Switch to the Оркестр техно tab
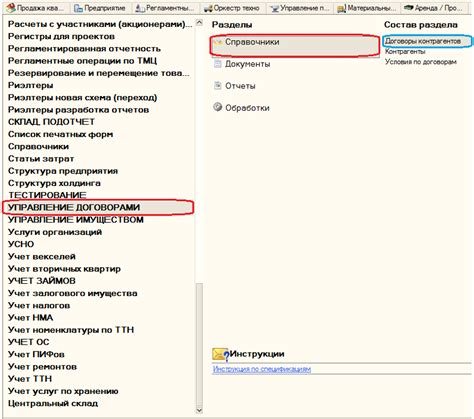Image resolution: width=474 pixels, height=419 pixels. tap(232, 8)
